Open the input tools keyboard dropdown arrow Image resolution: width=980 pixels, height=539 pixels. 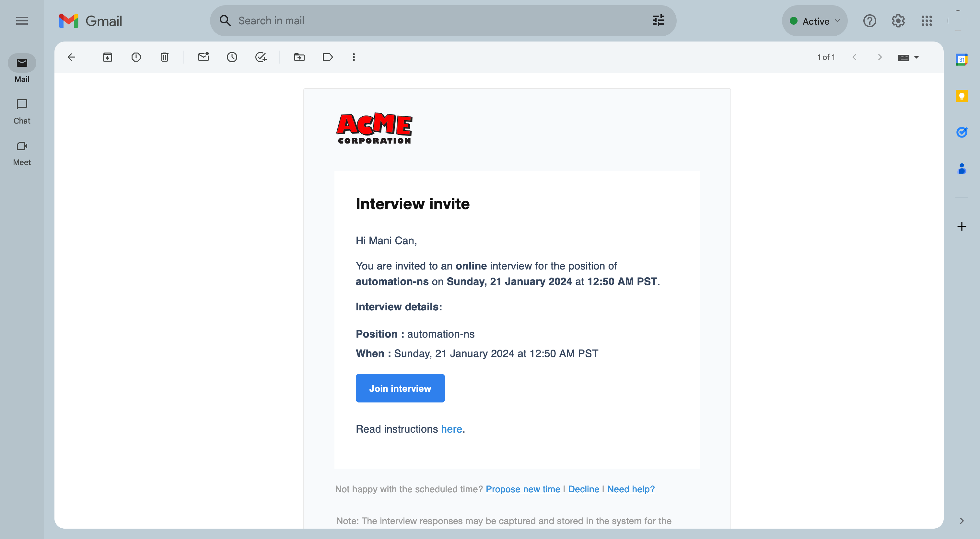point(916,57)
